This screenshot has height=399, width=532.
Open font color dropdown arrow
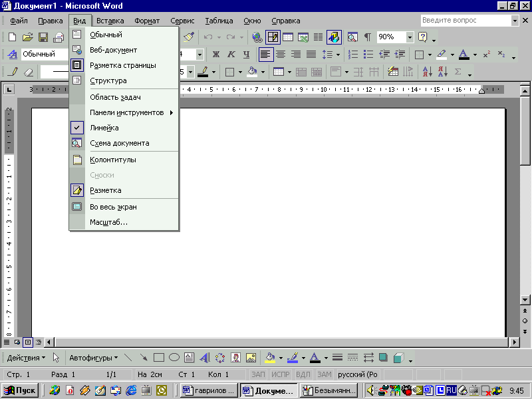coord(475,55)
